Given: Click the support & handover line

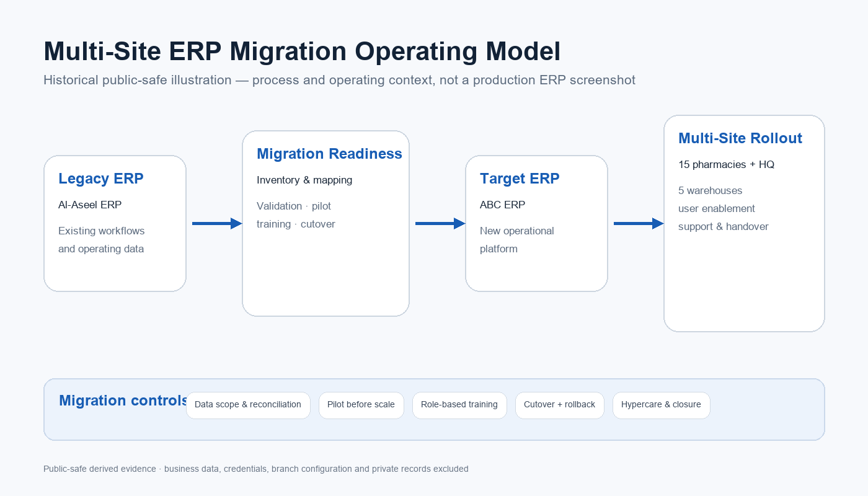Looking at the screenshot, I should [x=724, y=226].
